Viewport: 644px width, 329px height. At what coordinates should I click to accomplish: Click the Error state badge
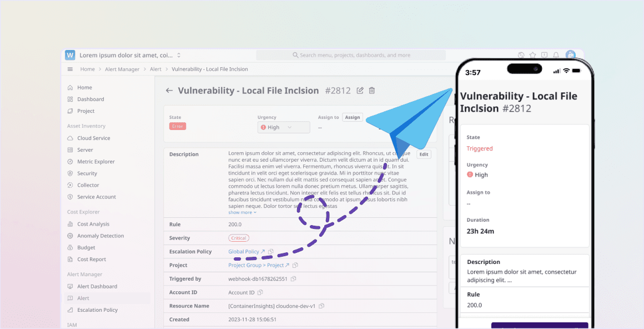click(x=178, y=126)
